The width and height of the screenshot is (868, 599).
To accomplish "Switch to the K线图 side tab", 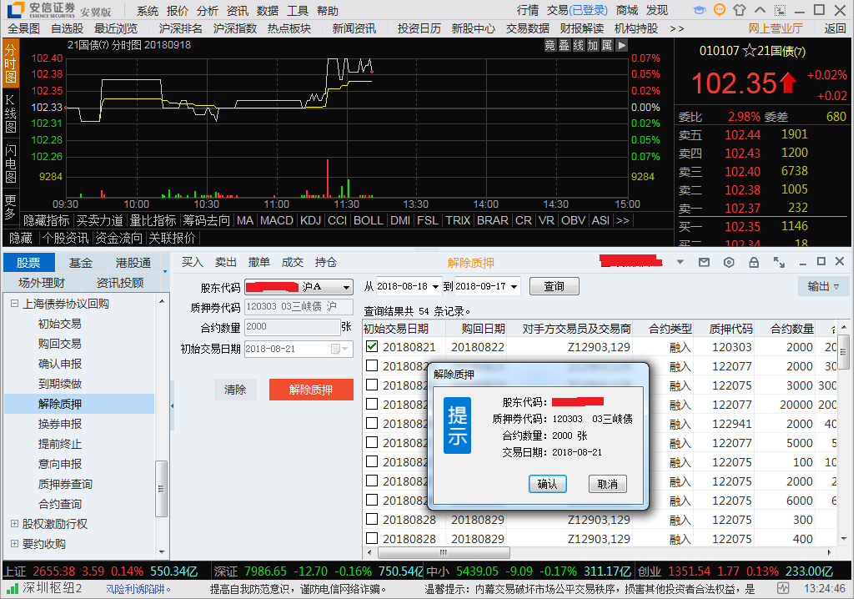I will coord(11,113).
